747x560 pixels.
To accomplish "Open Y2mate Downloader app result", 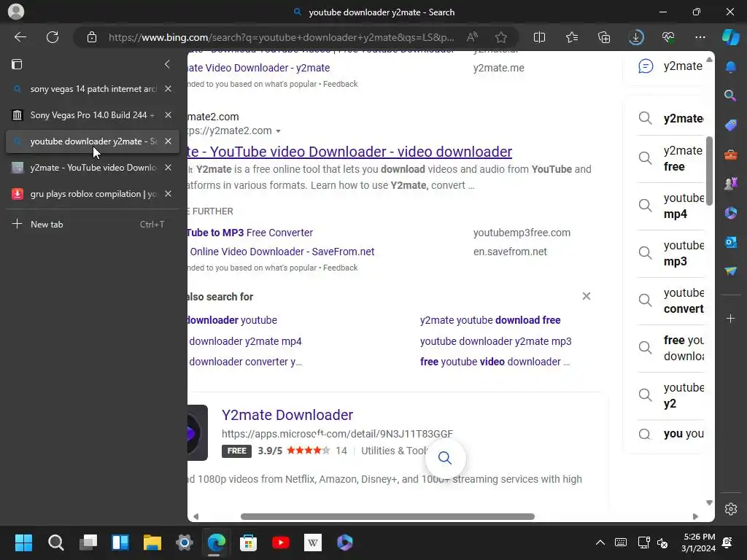I will (287, 415).
